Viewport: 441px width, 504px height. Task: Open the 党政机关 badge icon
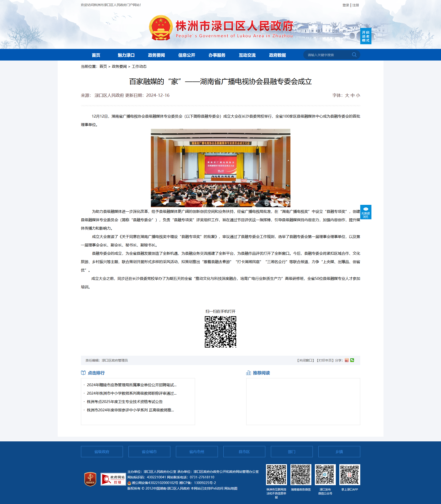(x=90, y=479)
